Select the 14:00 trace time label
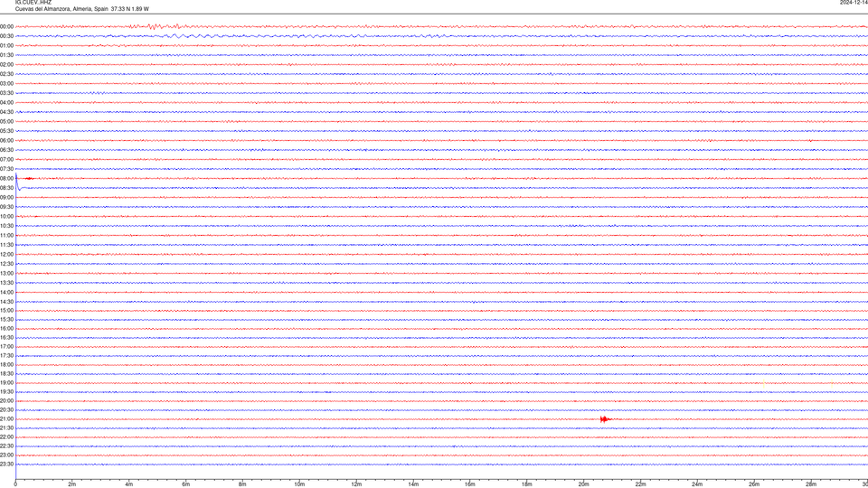The height and width of the screenshot is (488, 868). tap(6, 293)
